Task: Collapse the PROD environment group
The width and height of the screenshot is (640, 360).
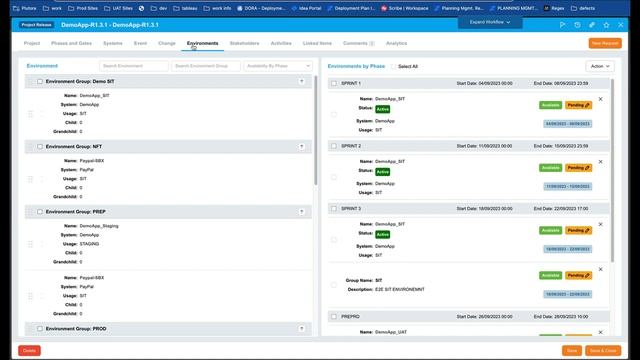Action: point(302,329)
